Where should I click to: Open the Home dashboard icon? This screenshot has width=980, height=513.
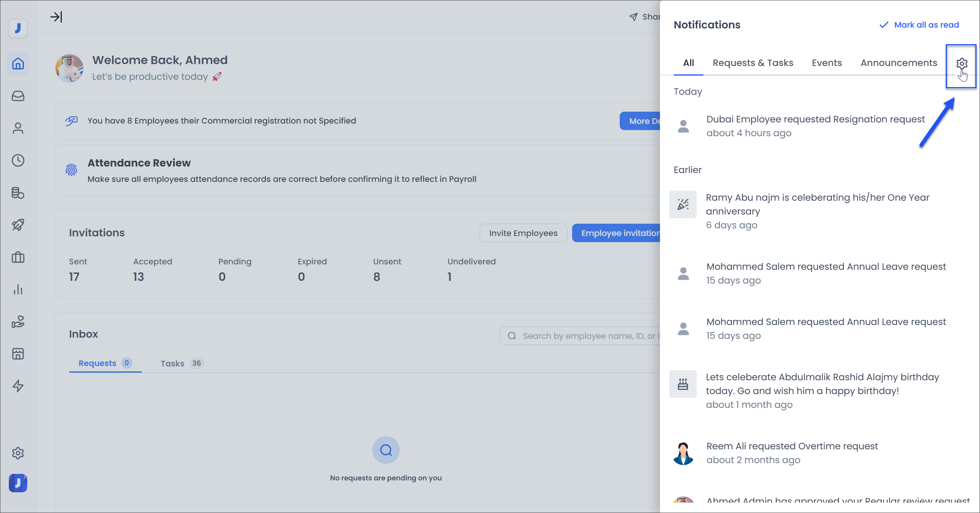click(x=18, y=64)
